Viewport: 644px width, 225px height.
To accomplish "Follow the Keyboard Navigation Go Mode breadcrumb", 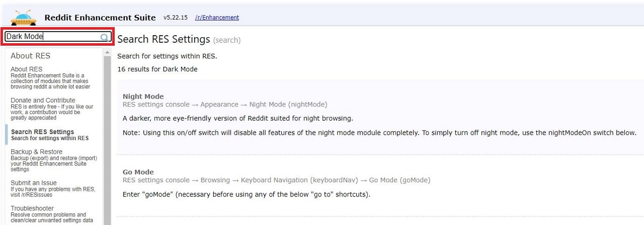I will click(x=277, y=180).
